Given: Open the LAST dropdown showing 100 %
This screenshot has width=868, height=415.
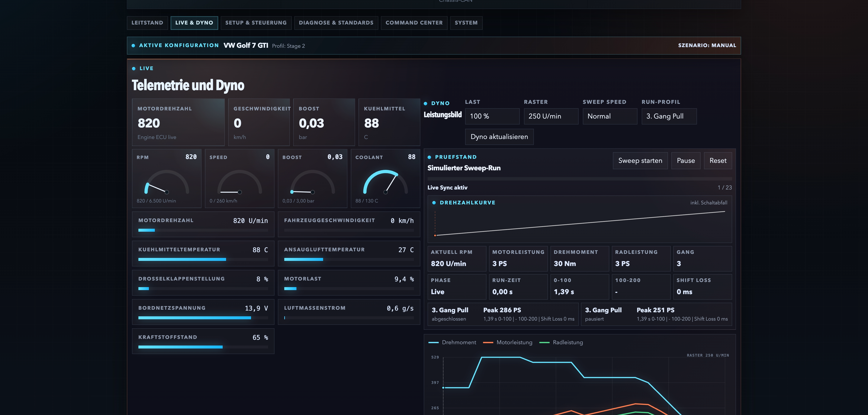Looking at the screenshot, I should click(492, 116).
